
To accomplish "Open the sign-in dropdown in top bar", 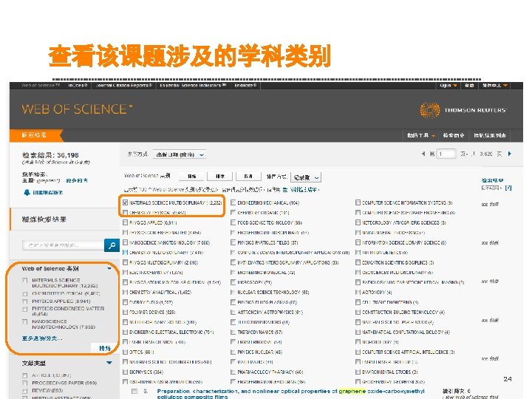I will tap(448, 85).
